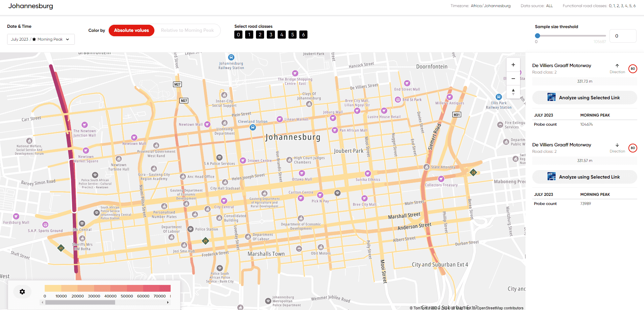The width and height of the screenshot is (644, 310).
Task: Click the map zoom out minus button
Action: pos(513,78)
